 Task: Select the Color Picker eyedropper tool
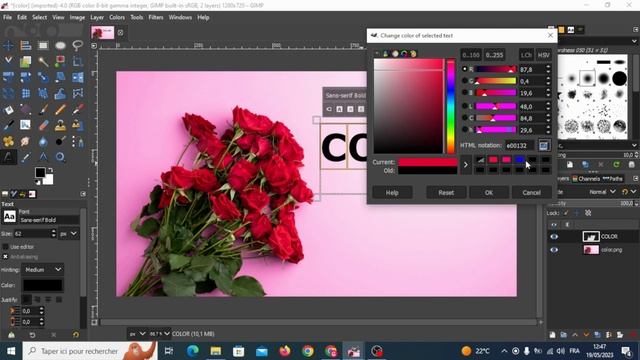26,157
